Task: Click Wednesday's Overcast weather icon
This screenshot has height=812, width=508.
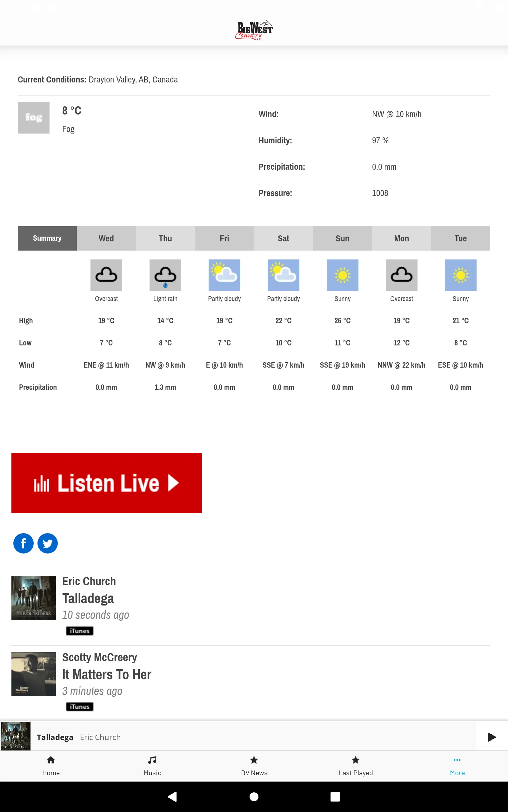Action: tap(106, 275)
